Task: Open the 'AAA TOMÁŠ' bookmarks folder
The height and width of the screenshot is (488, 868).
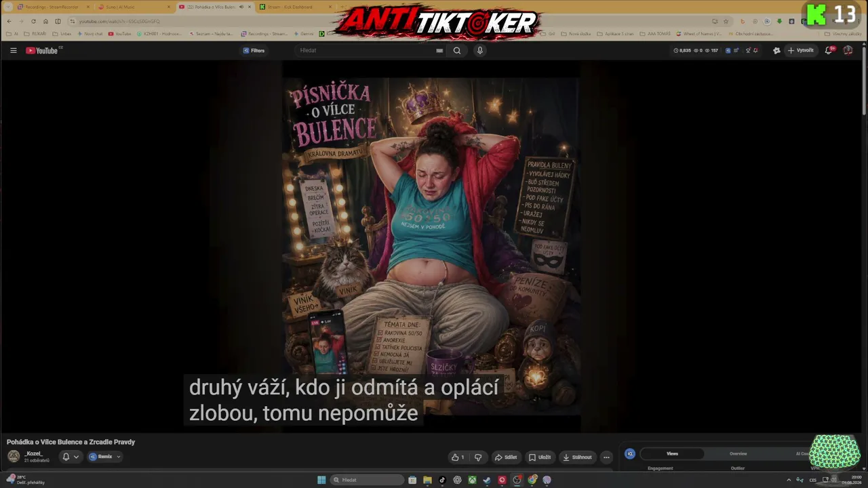Action: point(654,33)
